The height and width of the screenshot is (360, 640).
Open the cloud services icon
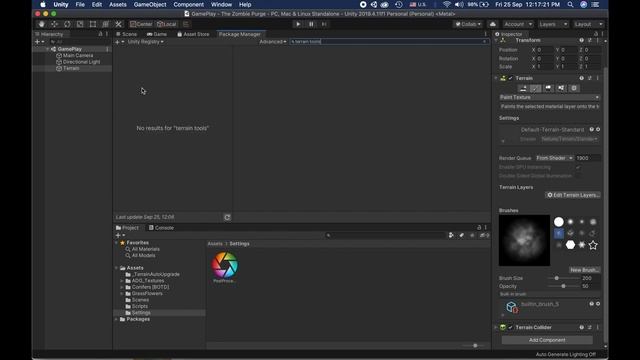tap(493, 24)
